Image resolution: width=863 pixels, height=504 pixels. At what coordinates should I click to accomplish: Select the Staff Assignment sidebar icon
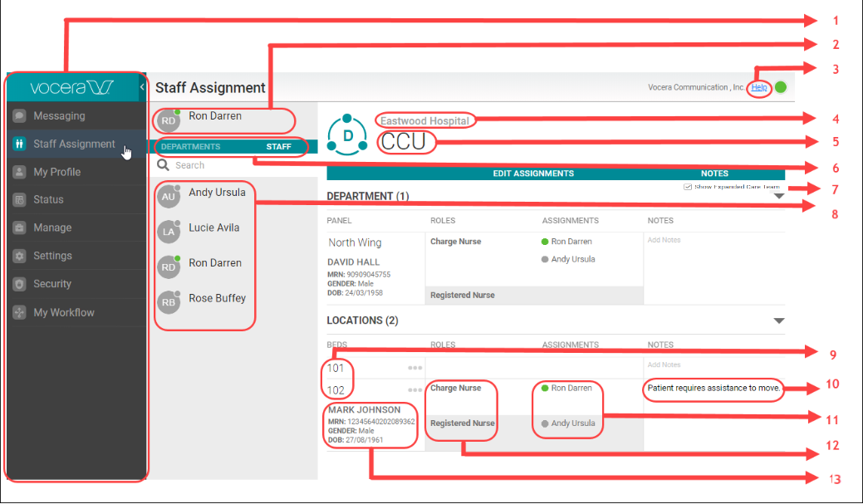pos(18,144)
